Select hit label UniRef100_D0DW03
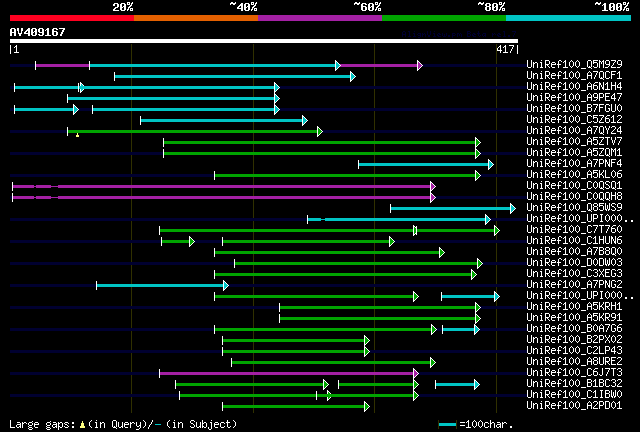Viewport: 640px width, 432px height. click(574, 262)
